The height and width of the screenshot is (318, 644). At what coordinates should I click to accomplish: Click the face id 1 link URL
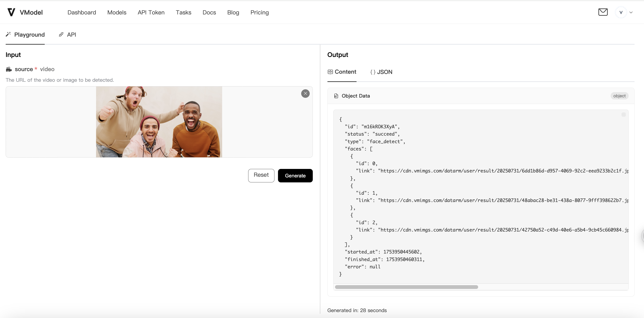coord(503,200)
